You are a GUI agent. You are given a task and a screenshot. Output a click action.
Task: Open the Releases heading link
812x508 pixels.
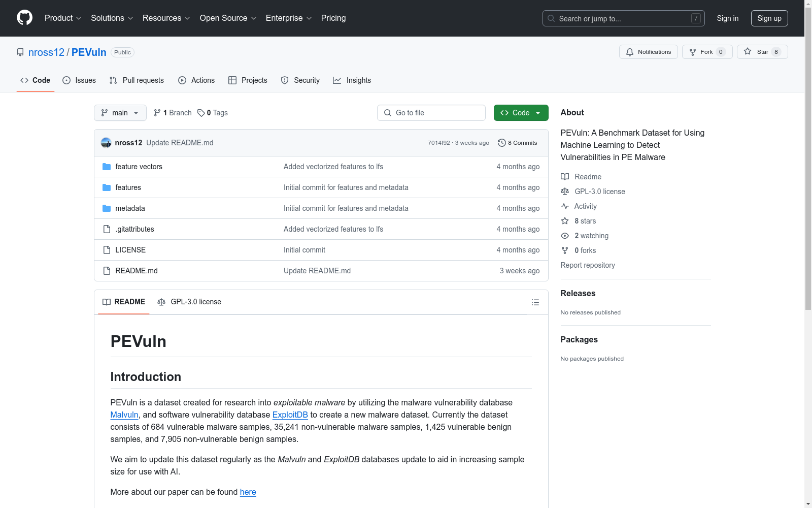click(578, 293)
